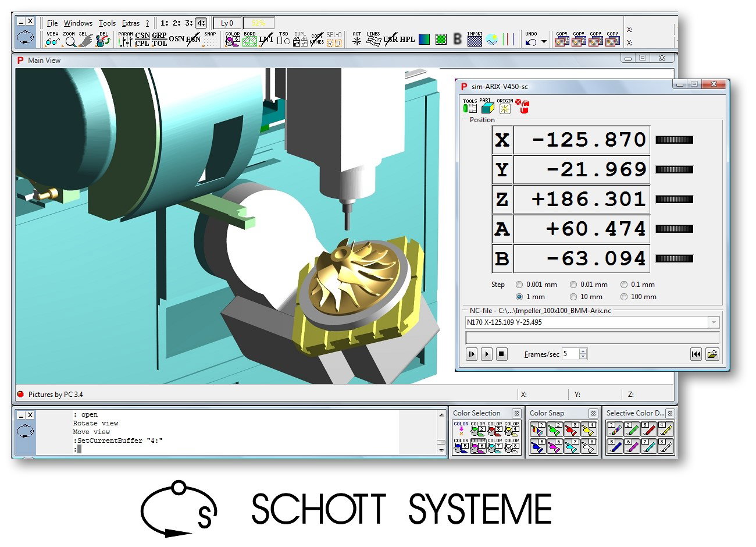
Task: Click the ACT asterisk icon
Action: pos(356,40)
